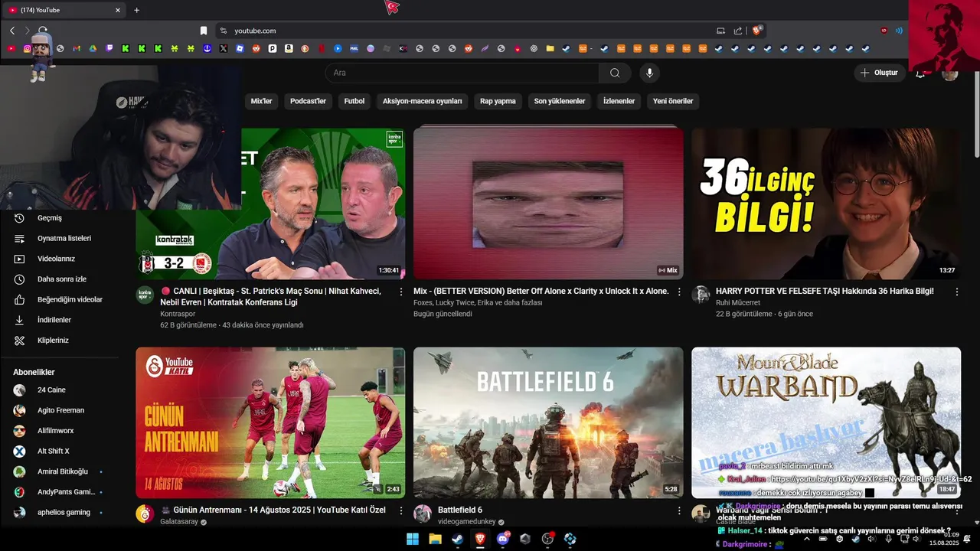The width and height of the screenshot is (980, 551).
Task: Open the videogamedunkey channel name
Action: click(467, 522)
